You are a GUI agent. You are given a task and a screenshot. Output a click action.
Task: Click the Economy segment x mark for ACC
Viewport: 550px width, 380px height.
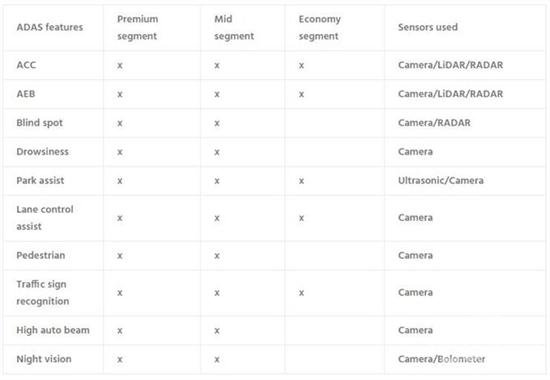pos(301,66)
